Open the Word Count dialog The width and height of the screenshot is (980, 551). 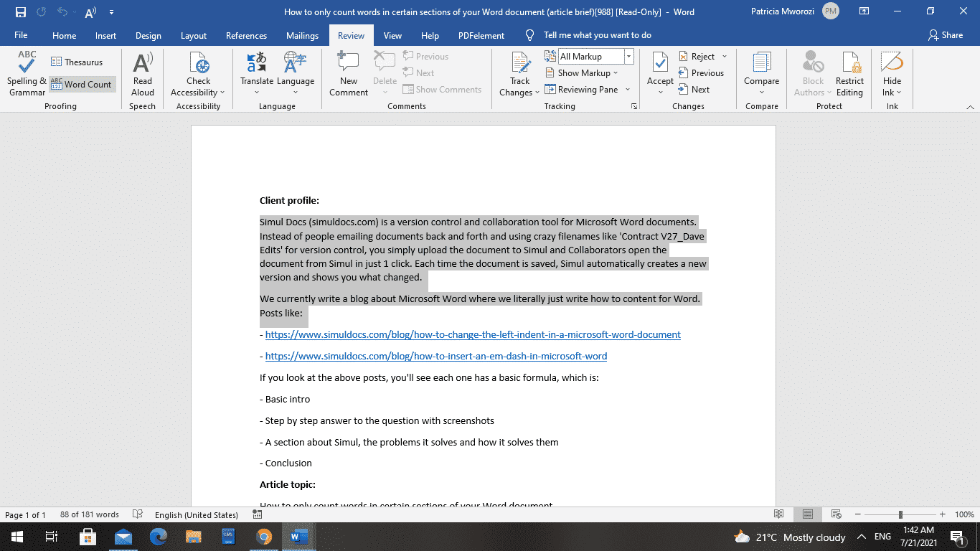click(82, 84)
